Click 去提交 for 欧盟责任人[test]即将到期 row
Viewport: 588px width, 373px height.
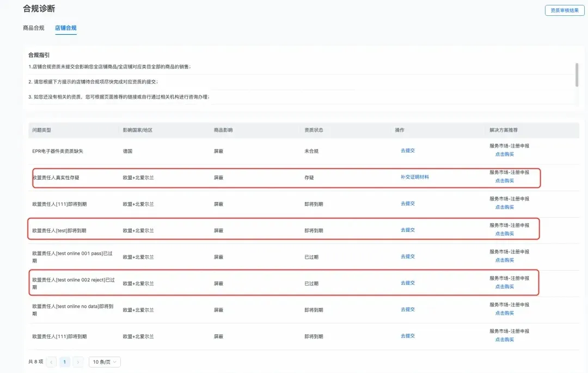tap(408, 230)
